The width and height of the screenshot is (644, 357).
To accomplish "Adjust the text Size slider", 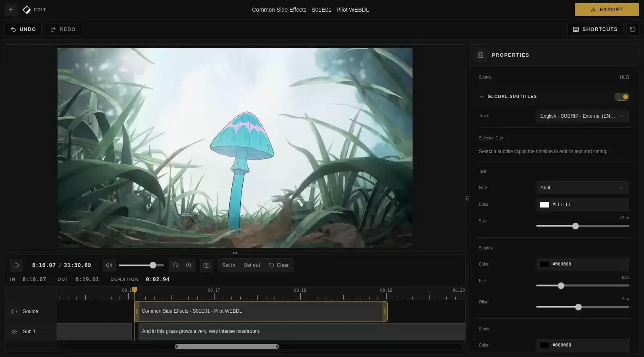I will (582, 226).
